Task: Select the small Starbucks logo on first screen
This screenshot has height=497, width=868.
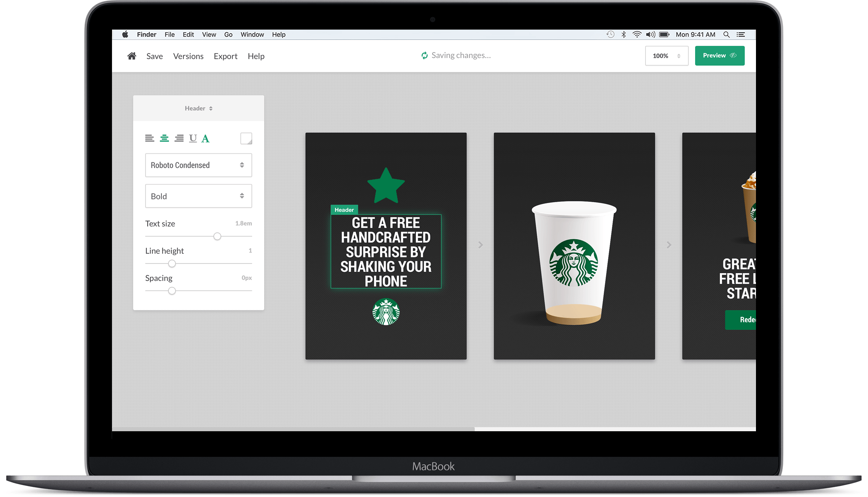Action: tap(386, 312)
